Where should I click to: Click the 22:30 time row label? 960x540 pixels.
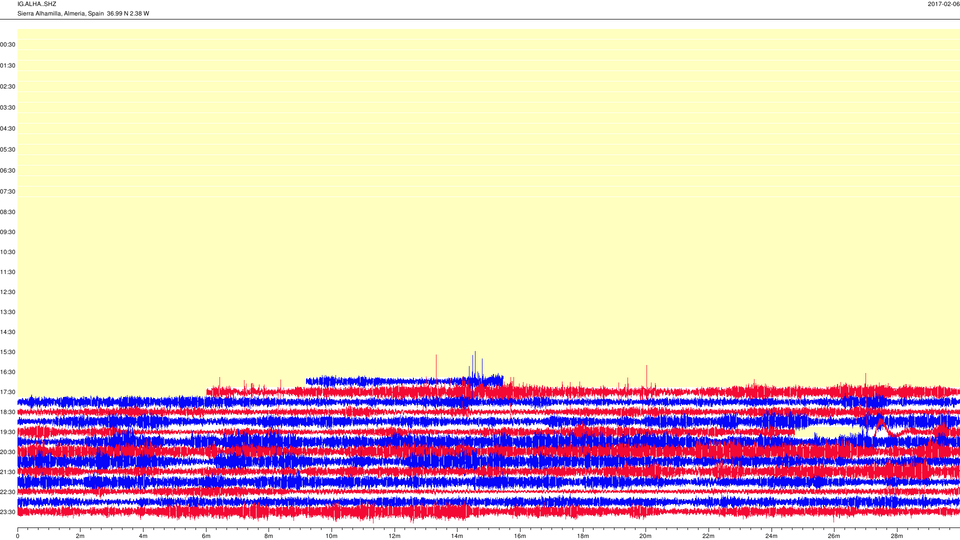7,492
